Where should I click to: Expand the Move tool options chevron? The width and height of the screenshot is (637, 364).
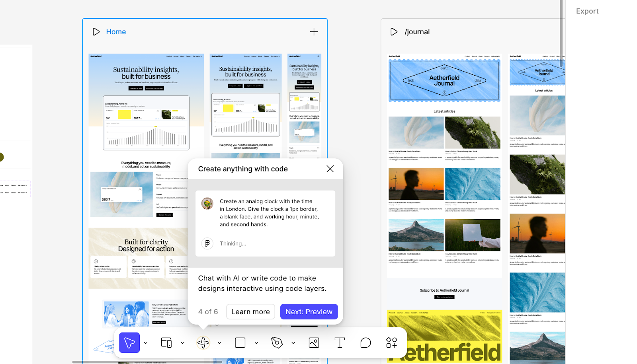[146, 343]
